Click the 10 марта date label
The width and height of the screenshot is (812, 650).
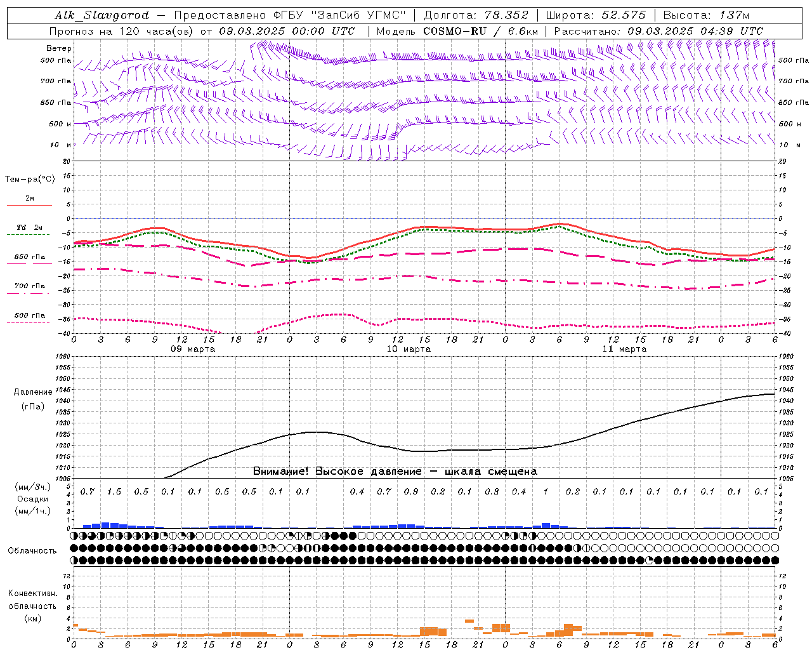click(409, 349)
